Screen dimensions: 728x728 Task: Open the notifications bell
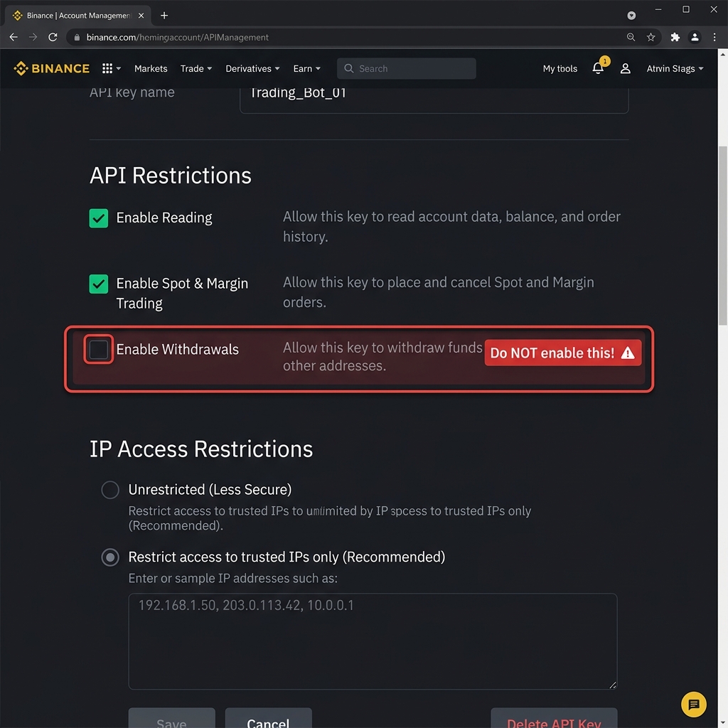(598, 68)
